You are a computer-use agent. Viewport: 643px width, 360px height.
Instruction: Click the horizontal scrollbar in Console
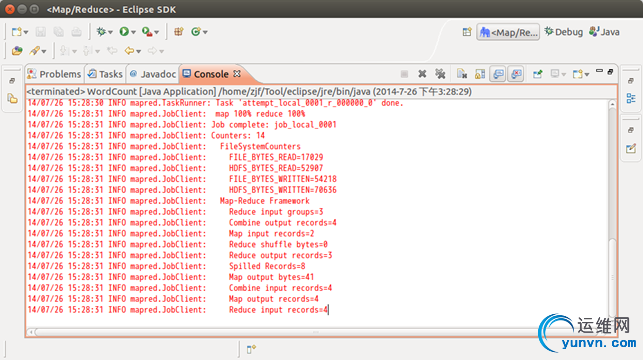click(316, 332)
